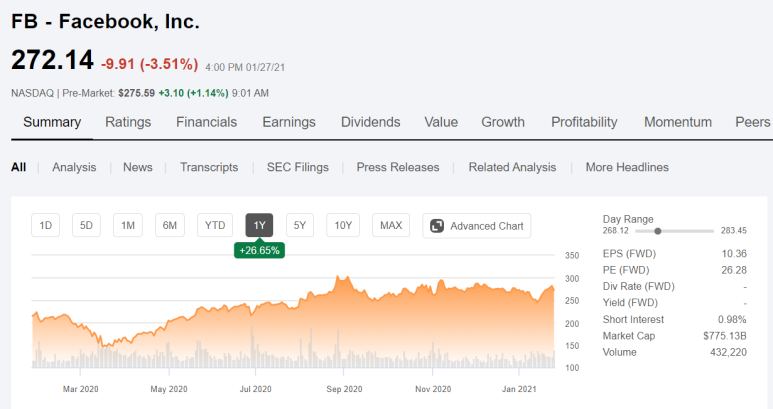Click the Day Range slider marker

(658, 231)
